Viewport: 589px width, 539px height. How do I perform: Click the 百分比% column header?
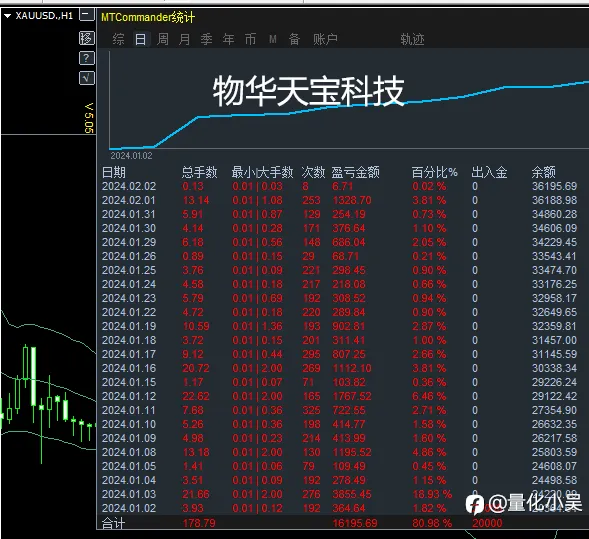pos(435,172)
